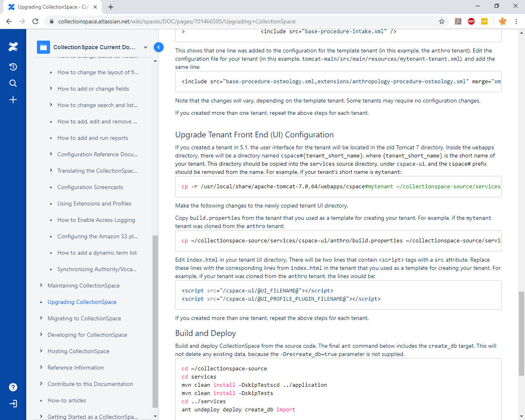This screenshot has height=420, width=525.
Task: Expand the Maintaining CollectionSpace tree item
Action: point(41,285)
